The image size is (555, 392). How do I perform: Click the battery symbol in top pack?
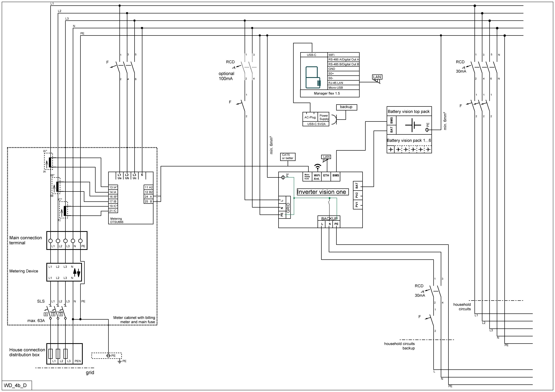413,125
